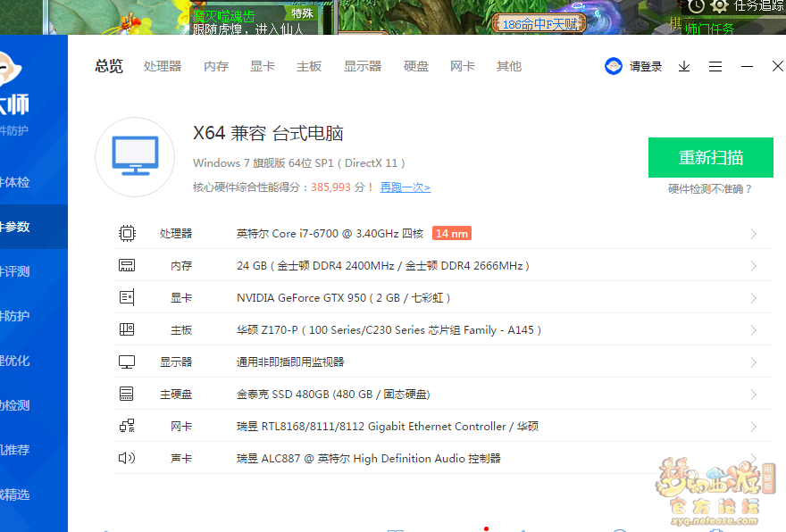Switch to the 总览 tab
The image size is (786, 532).
[x=109, y=66]
